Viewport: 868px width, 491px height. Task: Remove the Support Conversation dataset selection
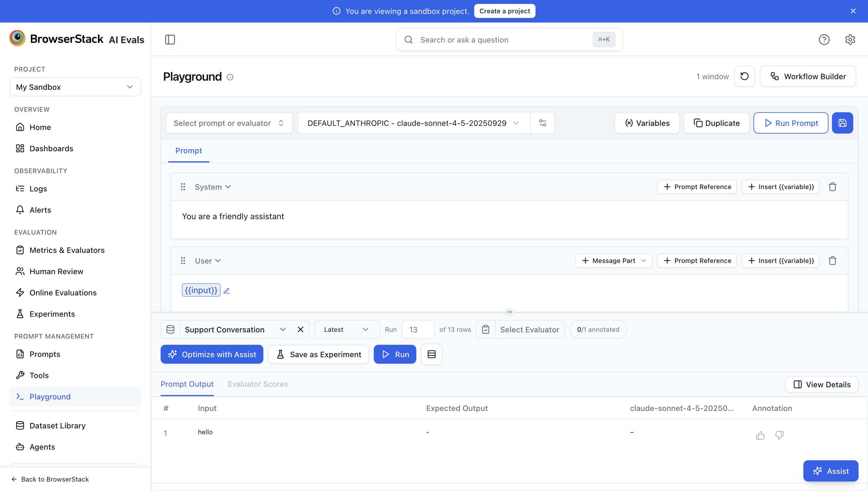pyautogui.click(x=301, y=329)
